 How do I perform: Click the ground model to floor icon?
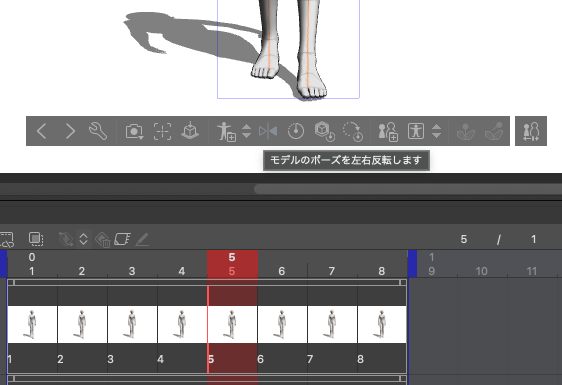coord(190,130)
